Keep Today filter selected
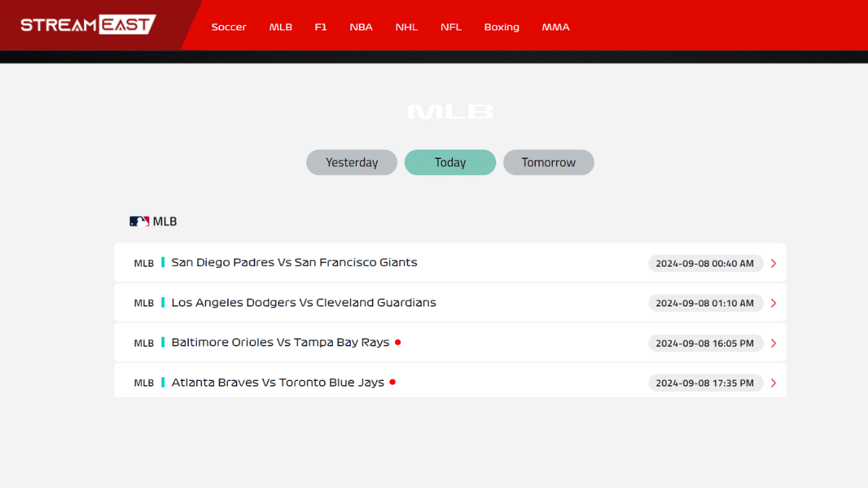The image size is (868, 488). pos(450,162)
